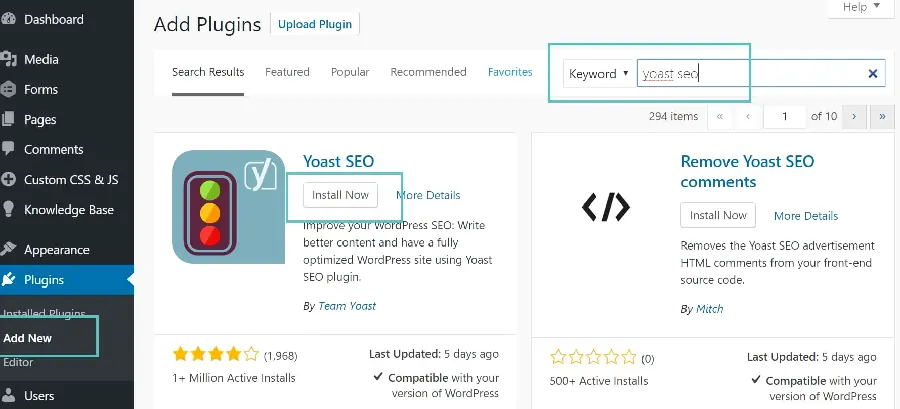Click the Media sidebar icon
This screenshot has width=900, height=409.
point(7,59)
